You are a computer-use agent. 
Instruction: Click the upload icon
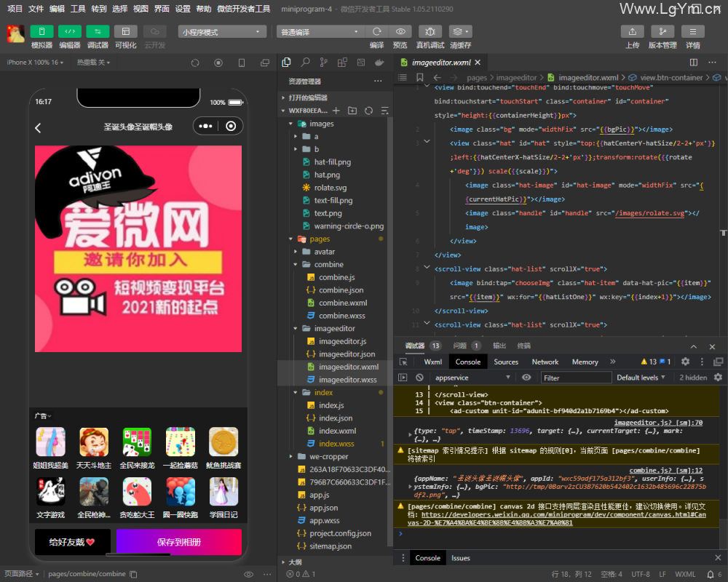click(633, 31)
